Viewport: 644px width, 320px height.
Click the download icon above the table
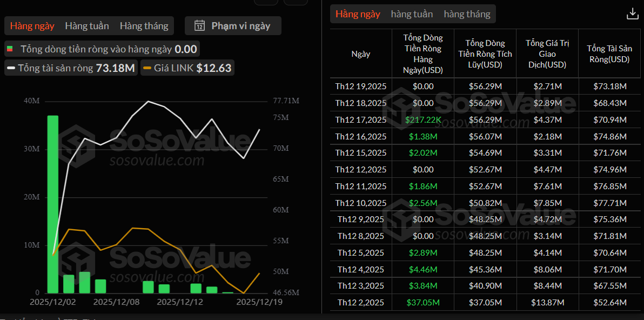tap(632, 14)
